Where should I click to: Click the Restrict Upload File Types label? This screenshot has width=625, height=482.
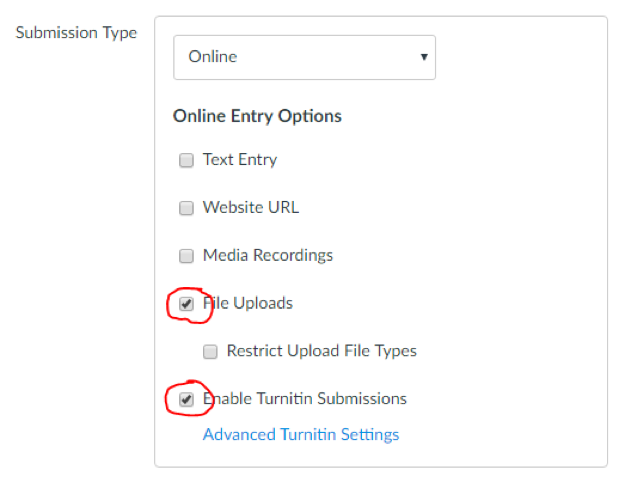pyautogui.click(x=322, y=351)
